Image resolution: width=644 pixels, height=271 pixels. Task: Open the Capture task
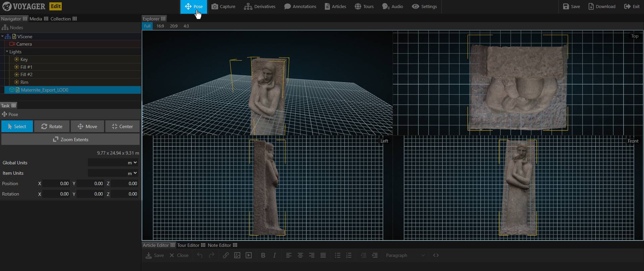(223, 6)
